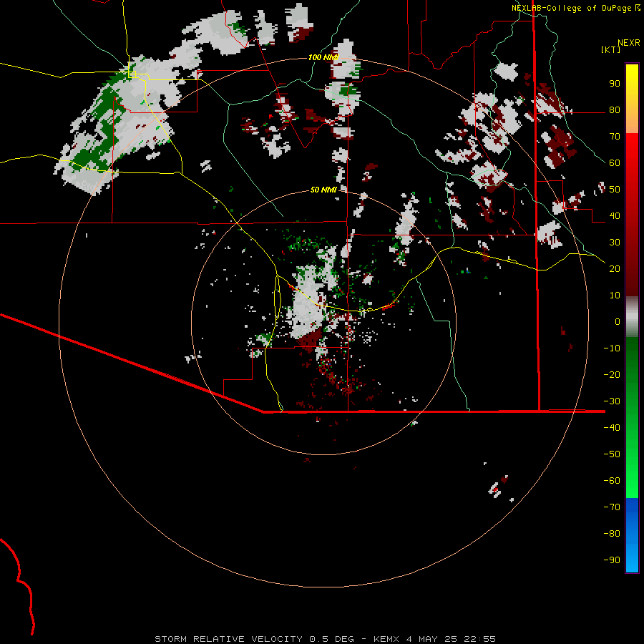644x644 pixels.
Task: Click the NEXR label above the color scale
Action: 629,43
